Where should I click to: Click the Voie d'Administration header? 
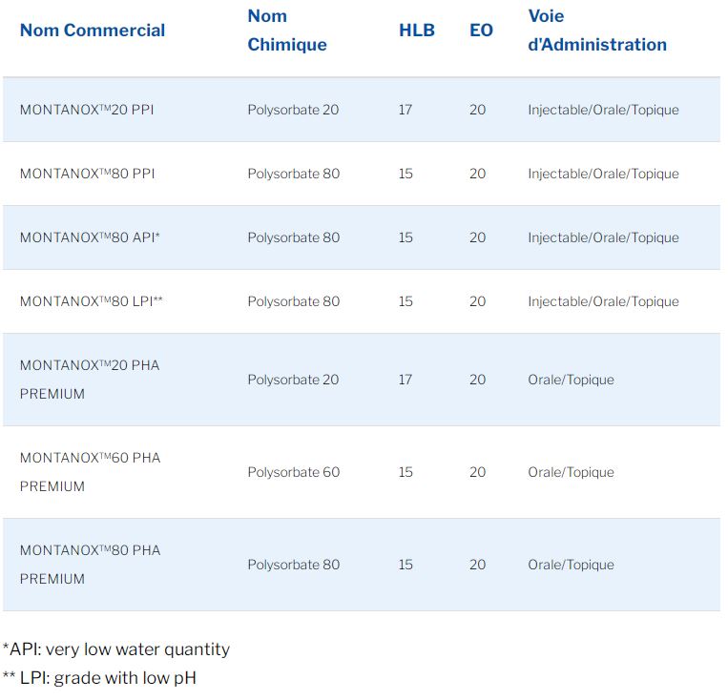[596, 31]
